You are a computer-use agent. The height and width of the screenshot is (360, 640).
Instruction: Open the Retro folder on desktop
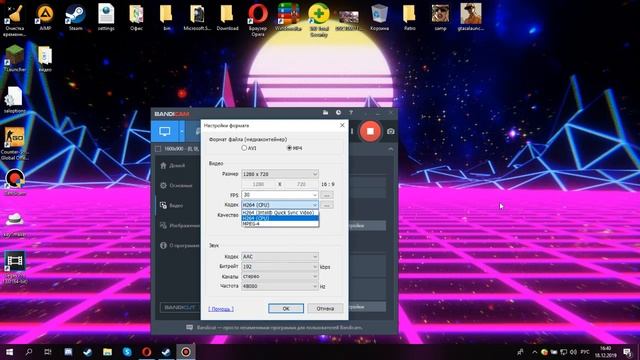coord(409,18)
